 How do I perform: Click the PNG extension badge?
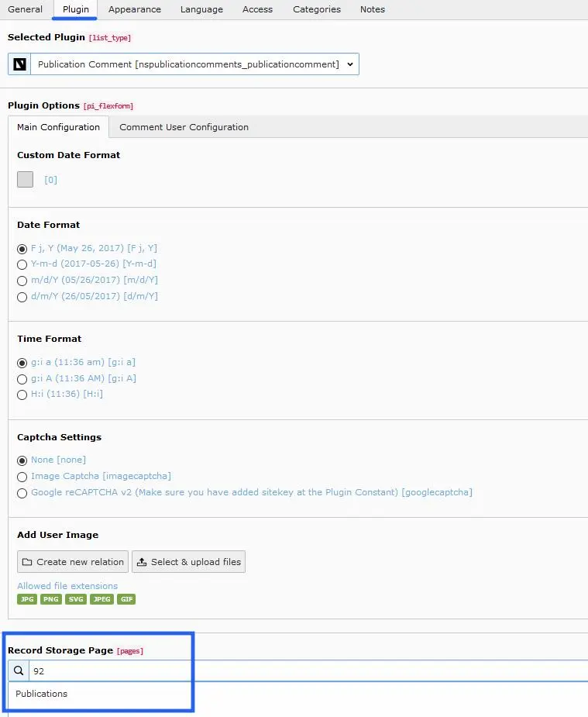point(50,599)
